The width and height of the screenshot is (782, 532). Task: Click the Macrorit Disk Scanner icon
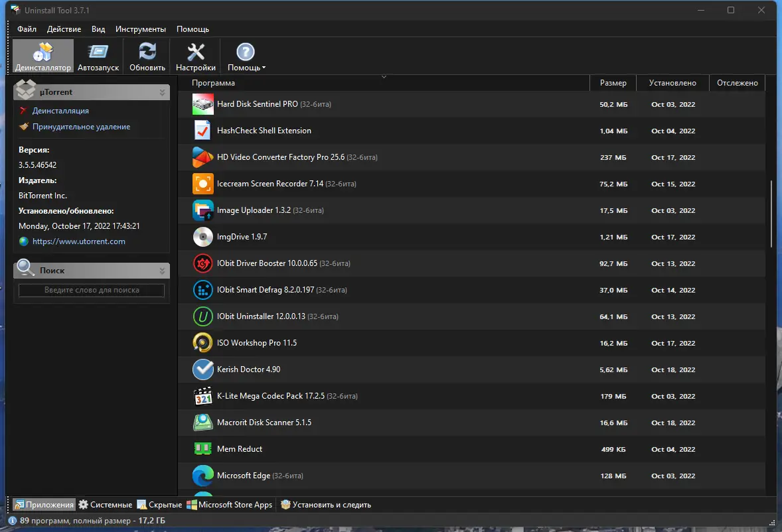[x=203, y=423]
